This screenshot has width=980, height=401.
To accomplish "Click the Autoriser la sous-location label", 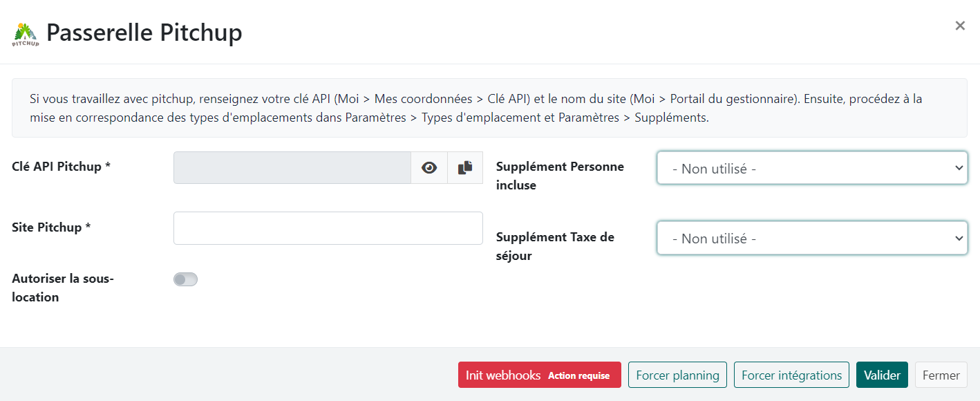I will coord(62,288).
